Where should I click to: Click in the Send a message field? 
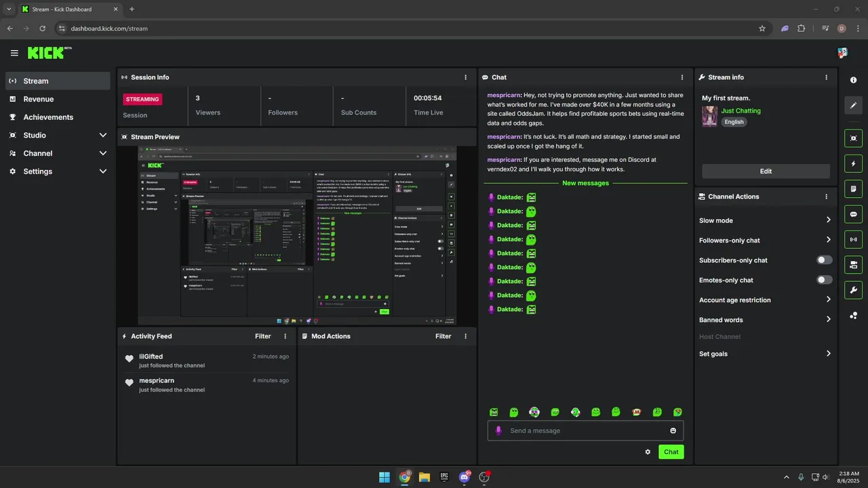pyautogui.click(x=585, y=430)
